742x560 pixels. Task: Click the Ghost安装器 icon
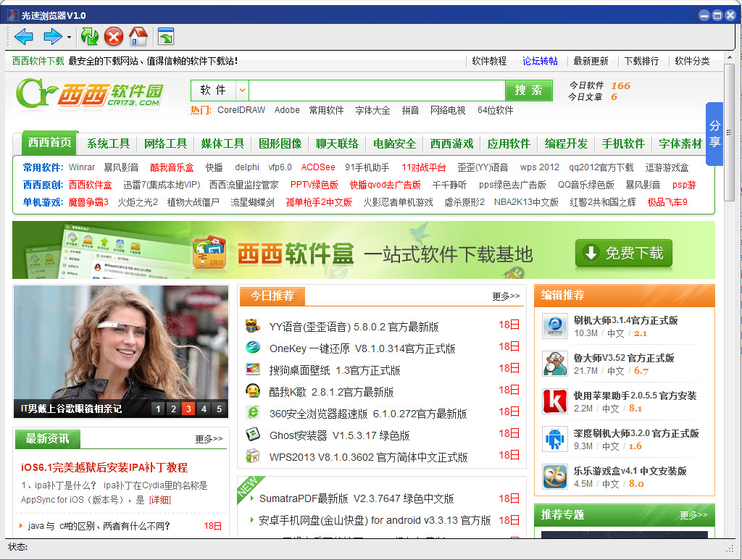pos(253,434)
